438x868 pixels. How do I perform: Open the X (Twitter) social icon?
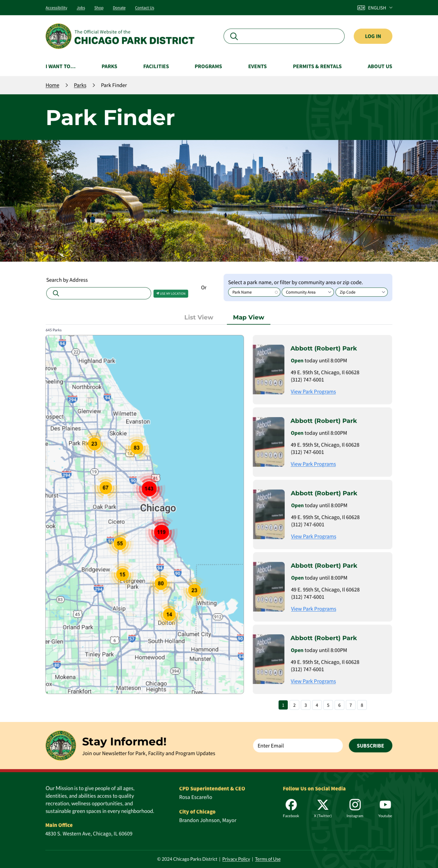[x=322, y=805]
